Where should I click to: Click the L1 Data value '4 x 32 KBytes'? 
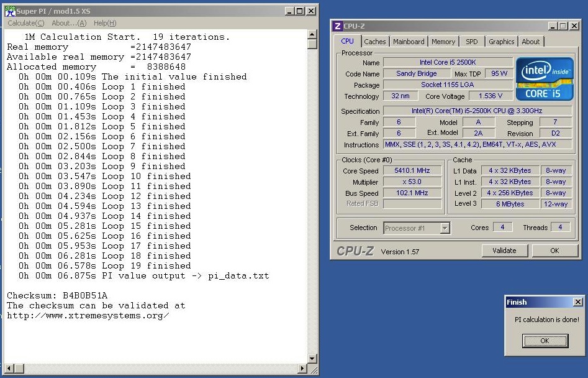[x=510, y=171]
